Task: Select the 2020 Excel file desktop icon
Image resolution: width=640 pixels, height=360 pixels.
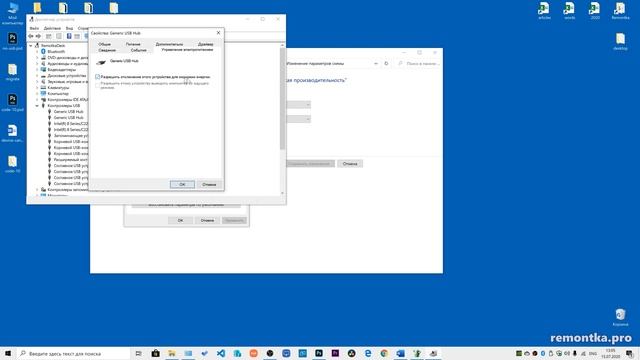Action: (595, 11)
